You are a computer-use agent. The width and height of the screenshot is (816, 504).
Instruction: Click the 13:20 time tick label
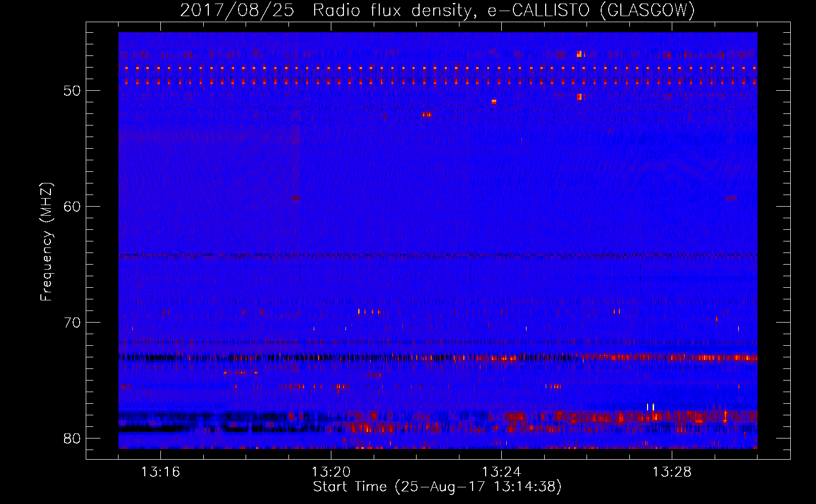(x=331, y=472)
